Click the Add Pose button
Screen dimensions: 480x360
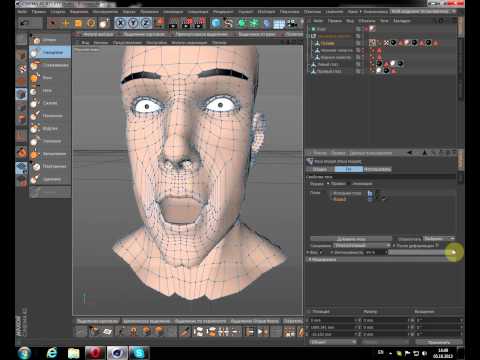(351, 239)
